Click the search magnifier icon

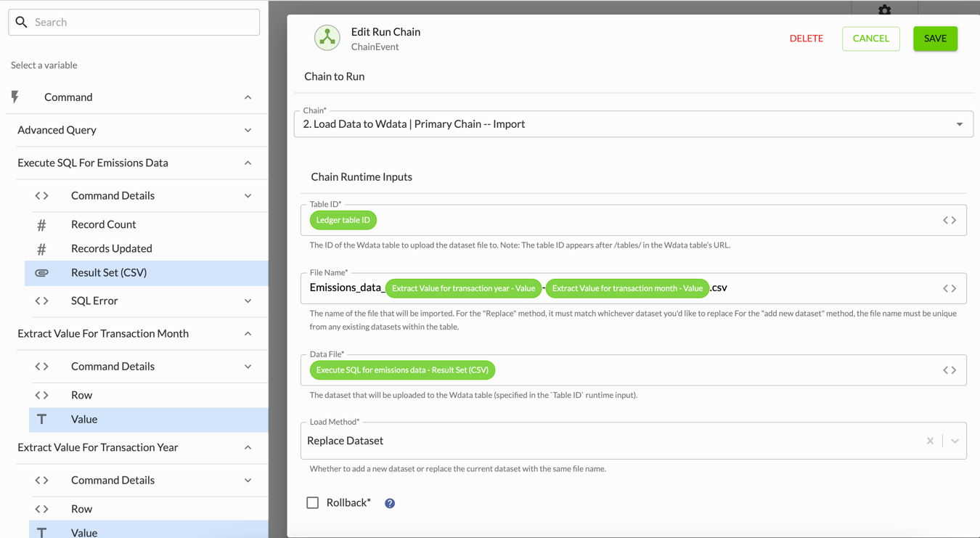coord(22,22)
